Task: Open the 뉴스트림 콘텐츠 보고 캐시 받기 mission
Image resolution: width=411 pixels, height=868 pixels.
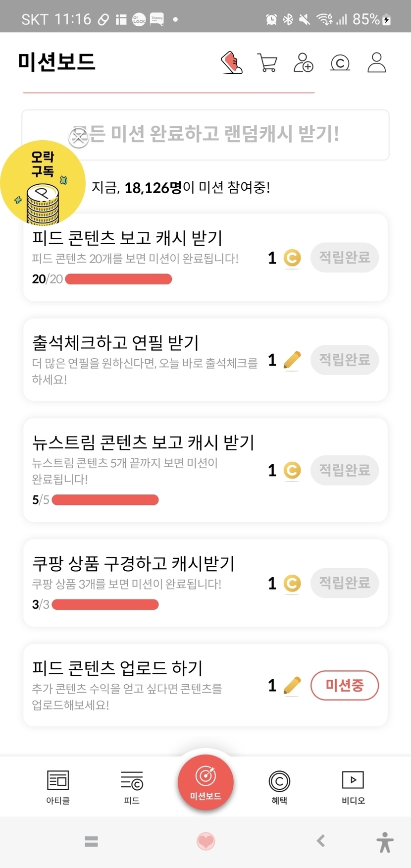Action: tap(144, 442)
